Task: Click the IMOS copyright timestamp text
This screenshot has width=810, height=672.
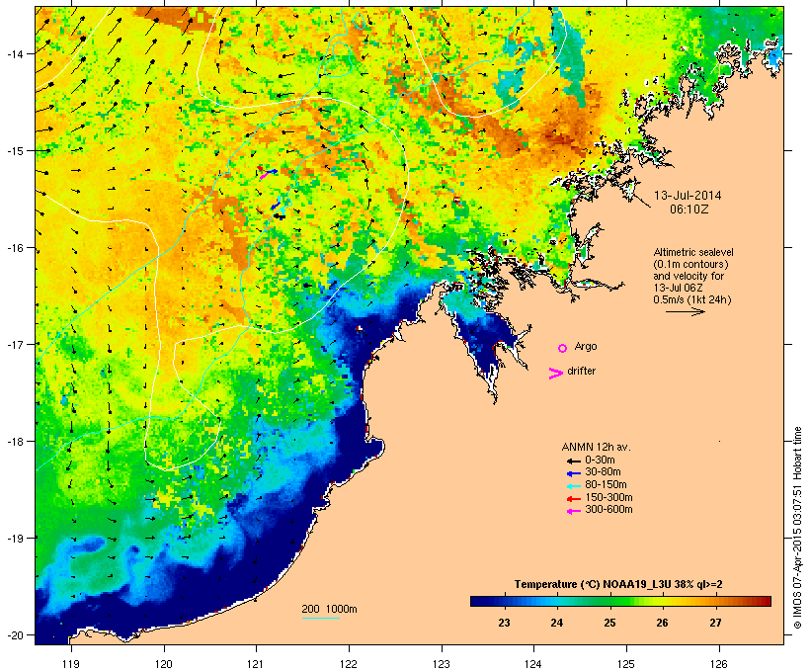Action: tap(797, 528)
